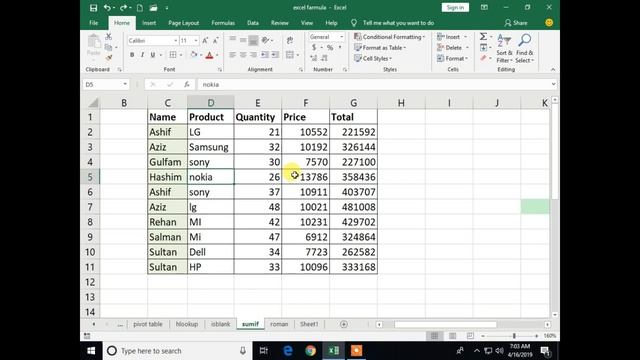Open the Find & Select magnifier
640x360 pixels.
tap(524, 48)
